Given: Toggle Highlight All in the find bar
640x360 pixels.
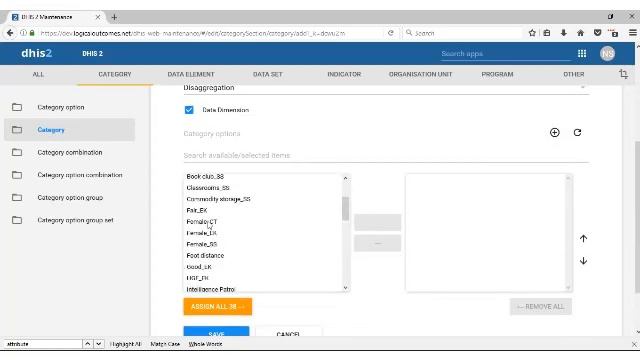Looking at the screenshot, I should (x=125, y=344).
